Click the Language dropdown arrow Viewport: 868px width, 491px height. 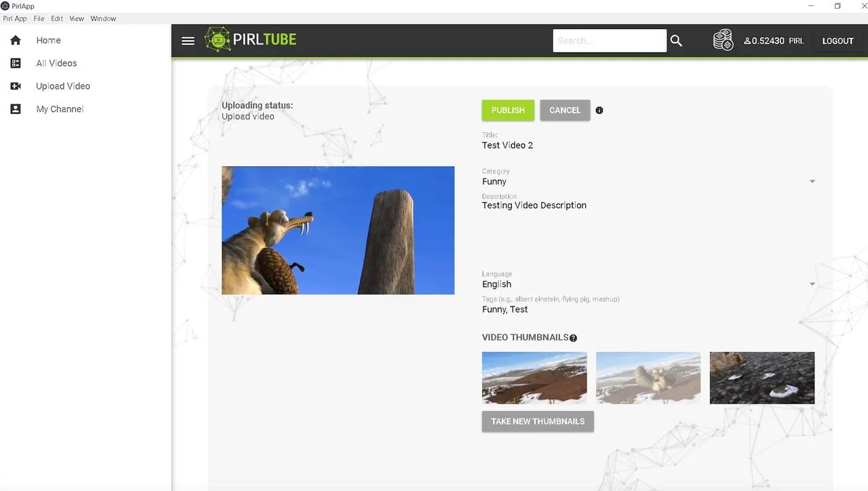(812, 284)
